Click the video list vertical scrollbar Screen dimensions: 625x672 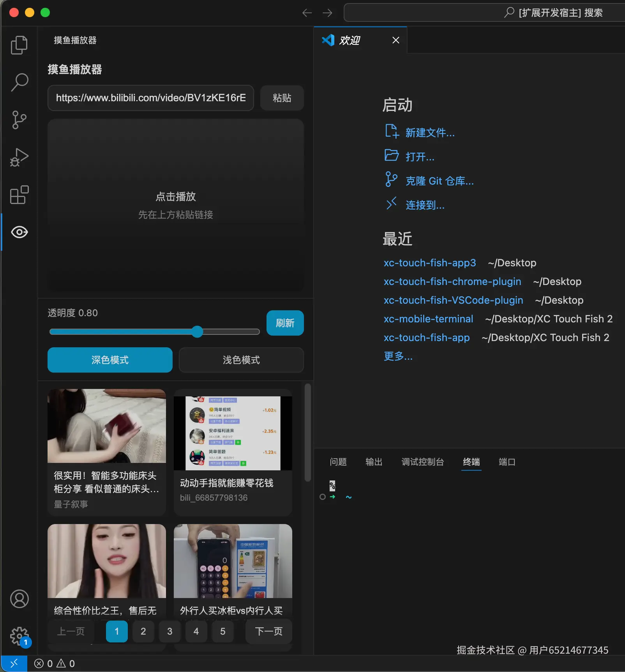pos(308,432)
